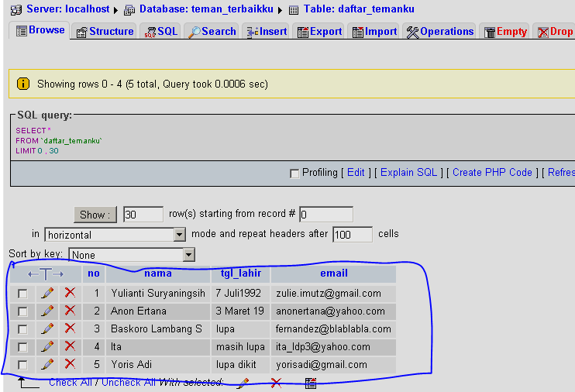Open the SQL tab

pos(161,32)
